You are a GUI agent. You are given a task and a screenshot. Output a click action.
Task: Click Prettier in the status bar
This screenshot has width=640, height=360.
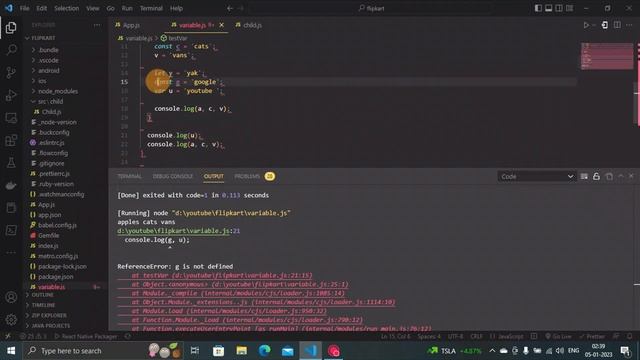tap(592, 336)
